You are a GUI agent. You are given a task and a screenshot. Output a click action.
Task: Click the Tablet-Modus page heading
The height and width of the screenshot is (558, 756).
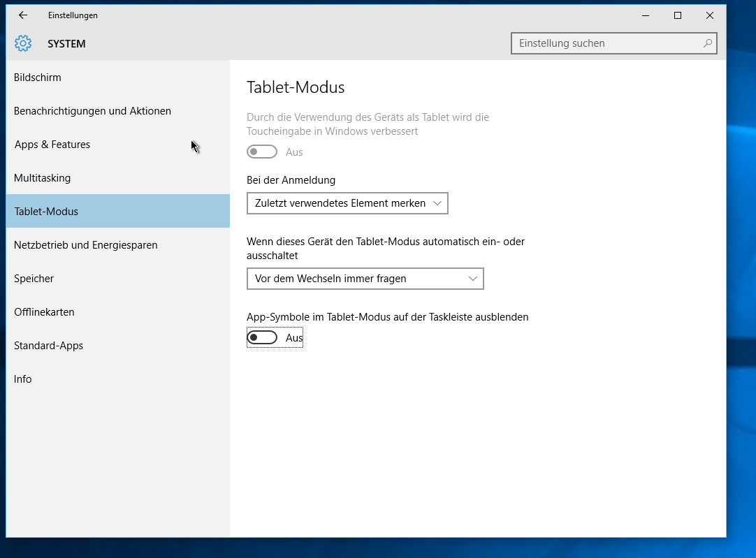click(296, 87)
